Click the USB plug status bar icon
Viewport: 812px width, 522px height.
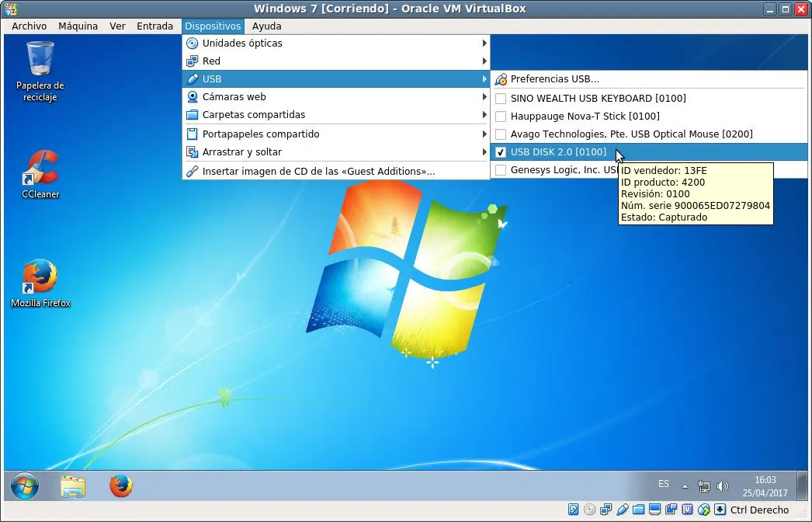pos(623,510)
